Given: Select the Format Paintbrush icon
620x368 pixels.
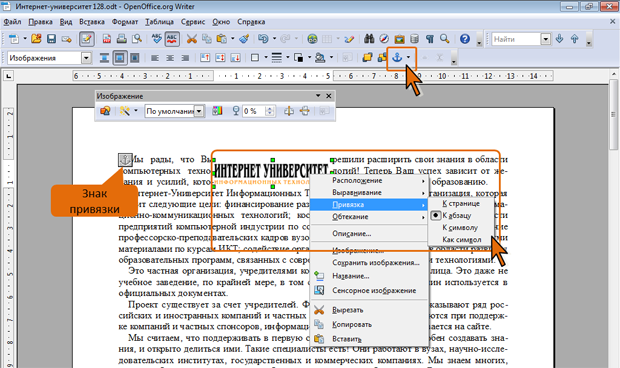Looking at the screenshot, I should (x=244, y=39).
